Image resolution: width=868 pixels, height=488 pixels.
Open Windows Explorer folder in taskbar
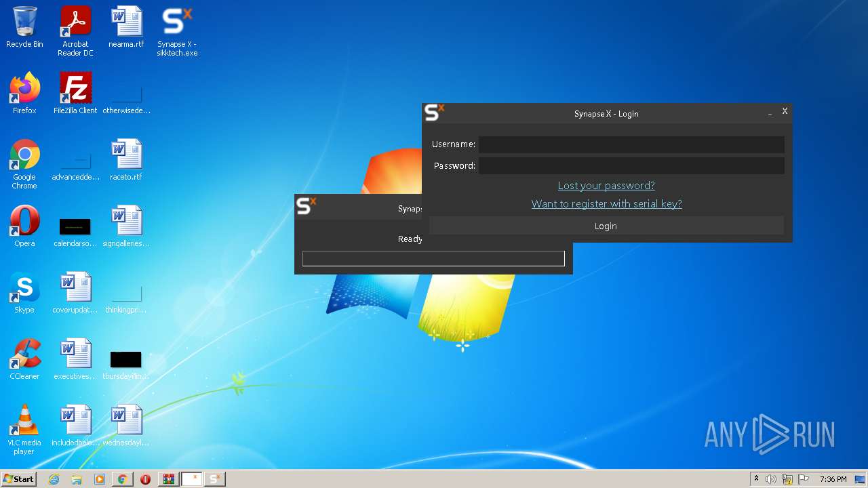tap(77, 479)
